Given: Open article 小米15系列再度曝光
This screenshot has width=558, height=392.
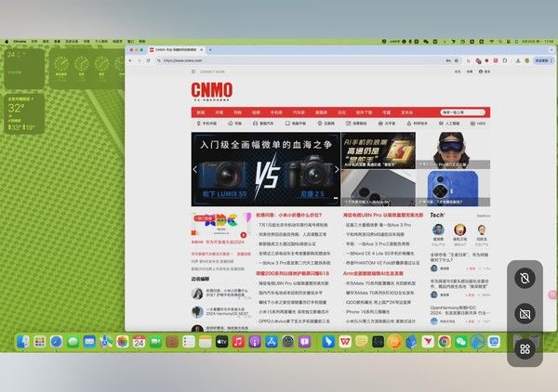Looking at the screenshot, I should click(x=294, y=312).
